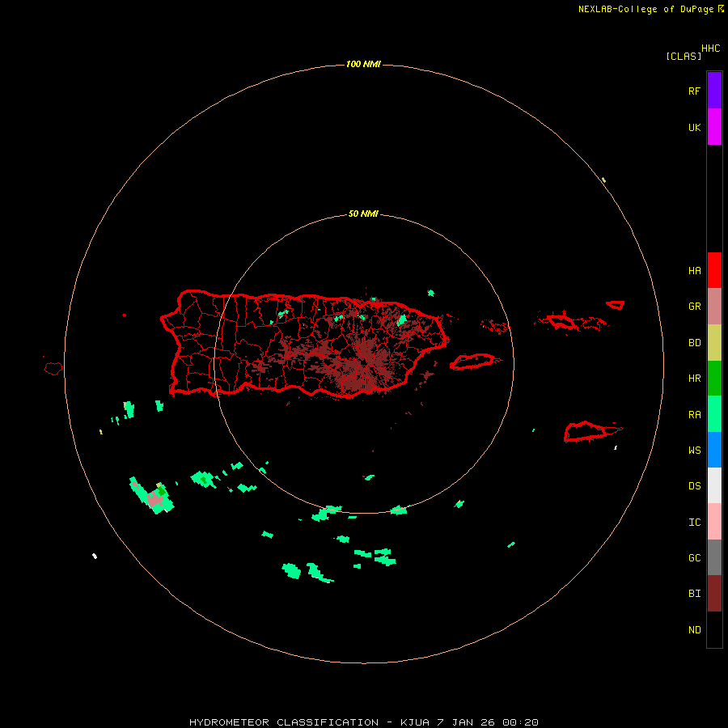Click the BI brown legend swatch
Image resolution: width=728 pixels, height=728 pixels.
[x=714, y=594]
